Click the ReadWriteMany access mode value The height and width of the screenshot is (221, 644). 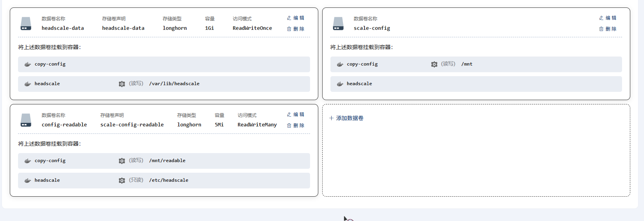(257, 125)
